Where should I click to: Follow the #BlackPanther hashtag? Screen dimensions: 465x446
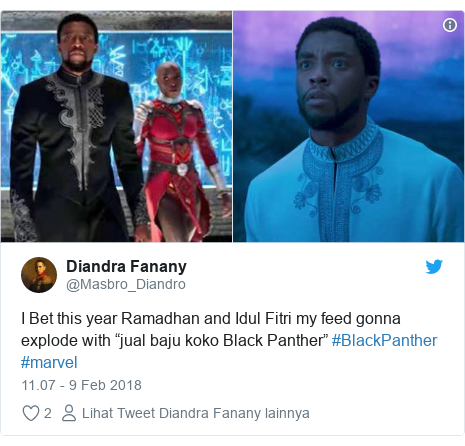[x=384, y=340]
